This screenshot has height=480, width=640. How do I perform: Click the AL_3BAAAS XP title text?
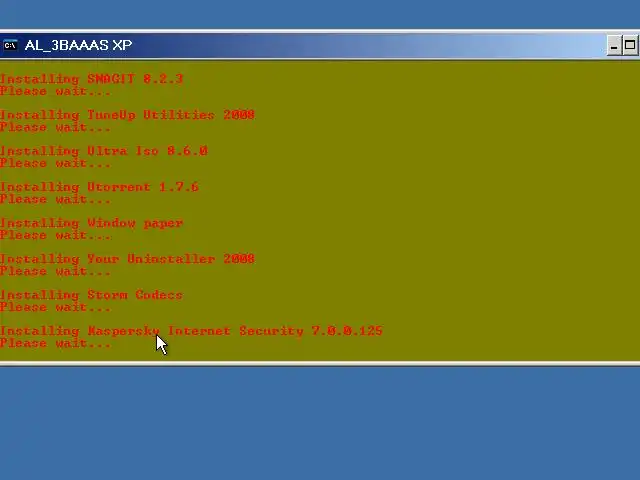pyautogui.click(x=78, y=45)
